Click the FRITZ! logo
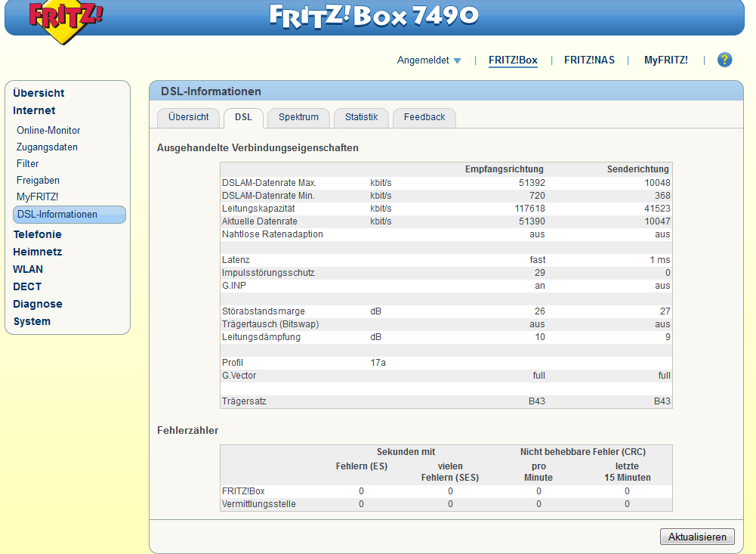Image resolution: width=756 pixels, height=554 pixels. [x=66, y=21]
